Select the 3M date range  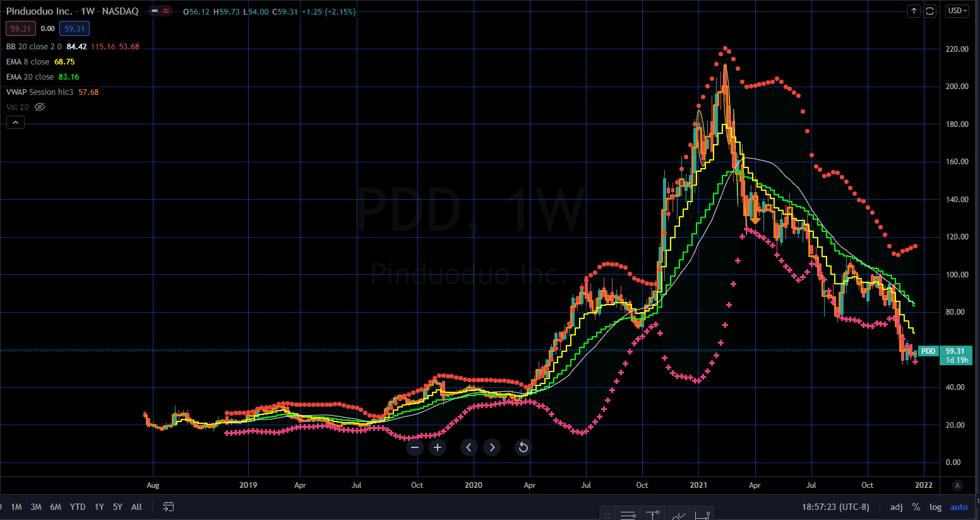click(36, 507)
